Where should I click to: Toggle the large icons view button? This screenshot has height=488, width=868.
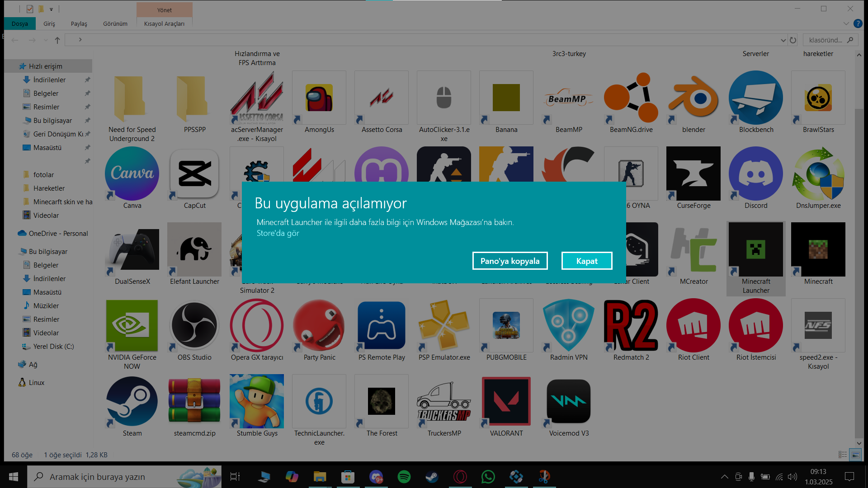point(856,455)
